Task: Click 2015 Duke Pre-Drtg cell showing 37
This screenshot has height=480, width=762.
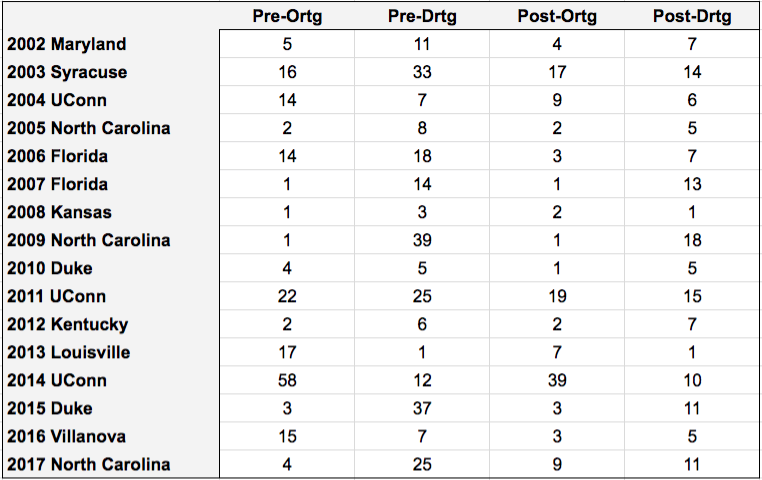Action: click(x=422, y=409)
